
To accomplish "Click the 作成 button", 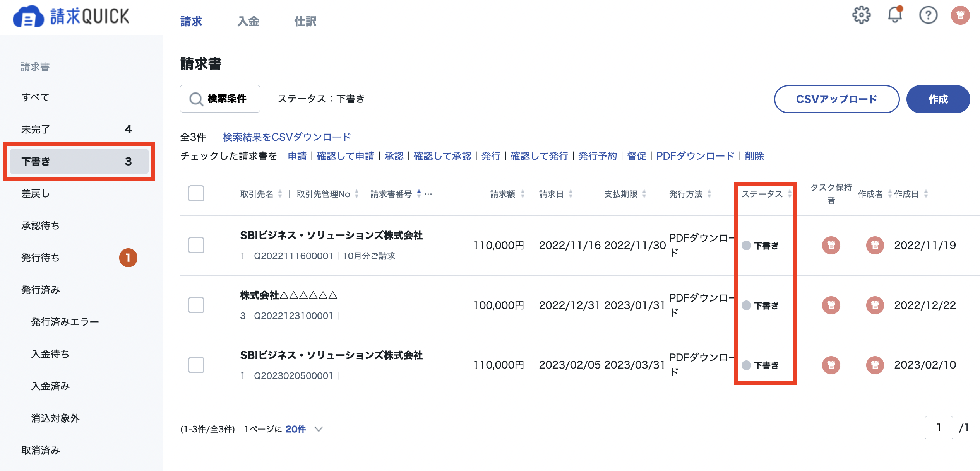I will tap(938, 99).
